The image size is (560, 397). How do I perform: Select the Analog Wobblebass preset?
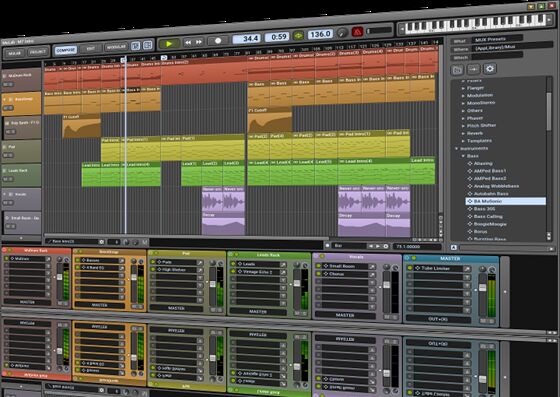coord(496,186)
